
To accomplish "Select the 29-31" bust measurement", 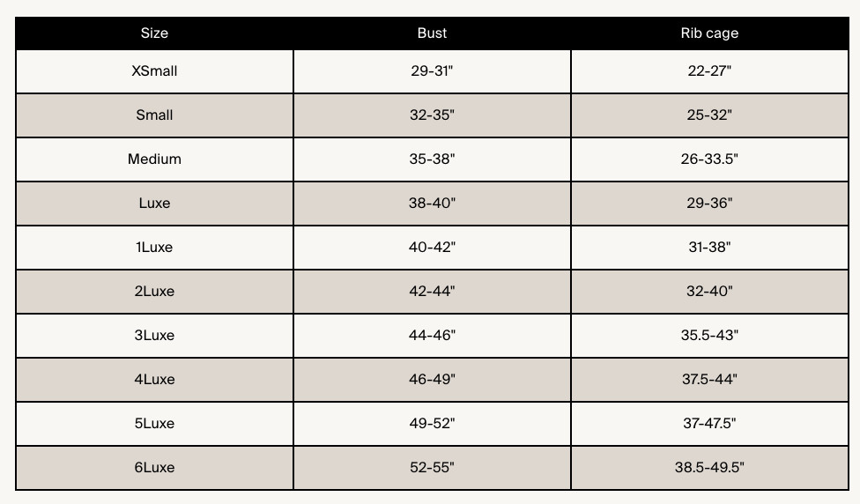I will [432, 71].
